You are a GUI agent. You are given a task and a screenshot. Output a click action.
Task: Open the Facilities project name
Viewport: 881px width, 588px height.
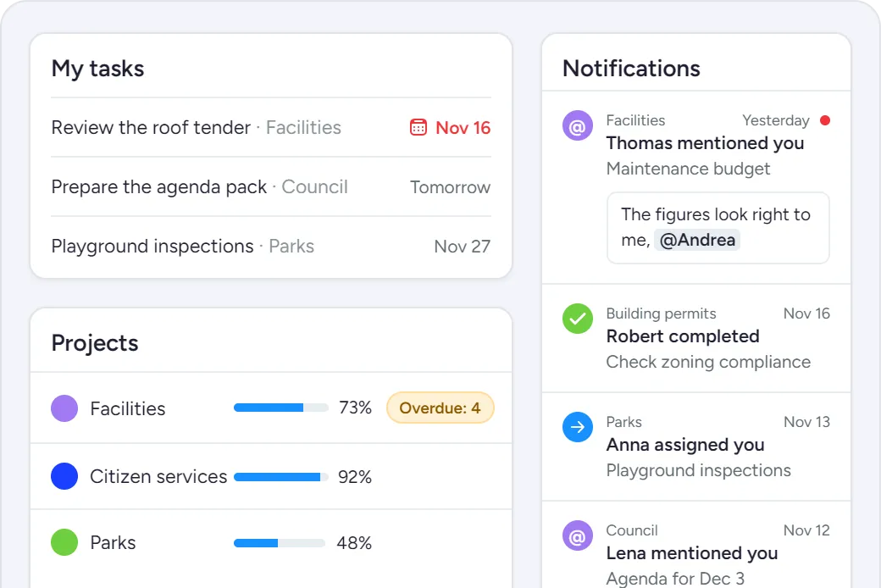click(x=128, y=408)
